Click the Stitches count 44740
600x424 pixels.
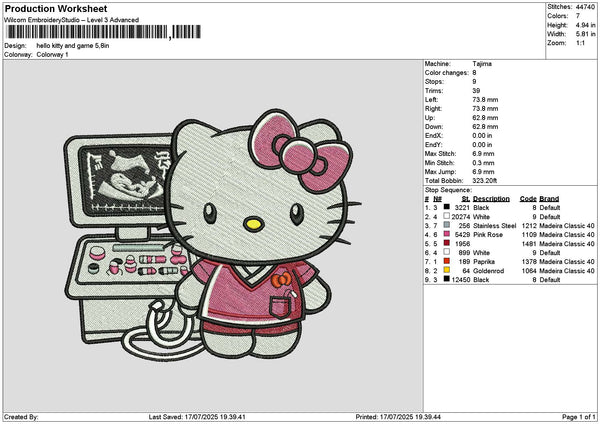585,7
